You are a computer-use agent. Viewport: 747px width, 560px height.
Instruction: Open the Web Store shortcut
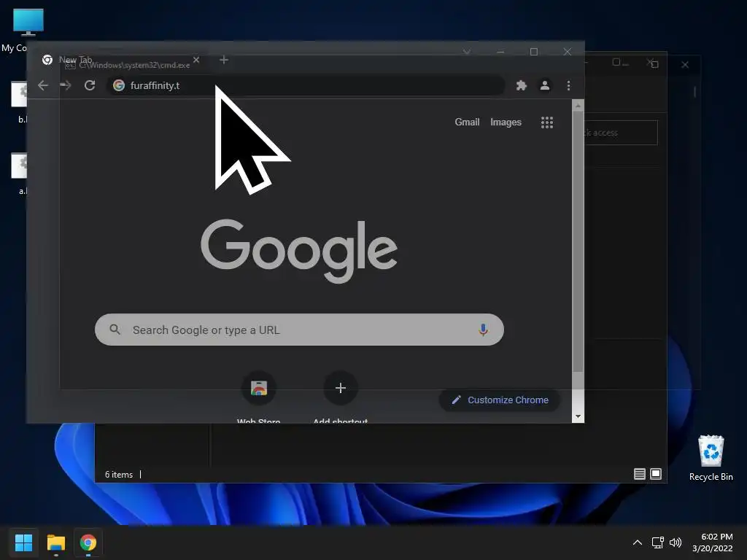[259, 388]
